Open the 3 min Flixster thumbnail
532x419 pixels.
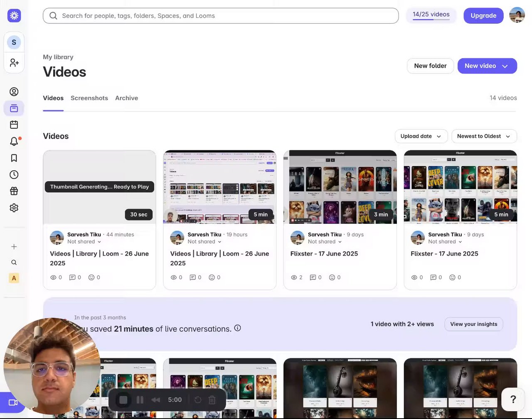pyautogui.click(x=340, y=187)
